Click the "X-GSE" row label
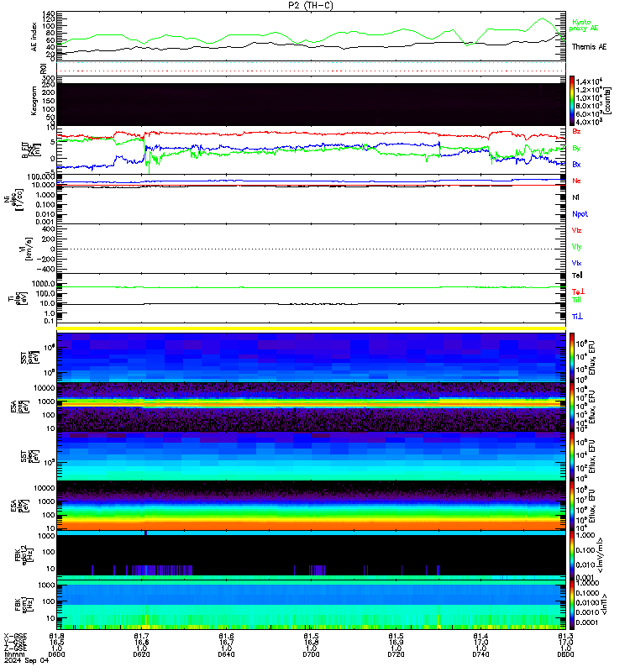The height and width of the screenshot is (672, 630). click(15, 636)
